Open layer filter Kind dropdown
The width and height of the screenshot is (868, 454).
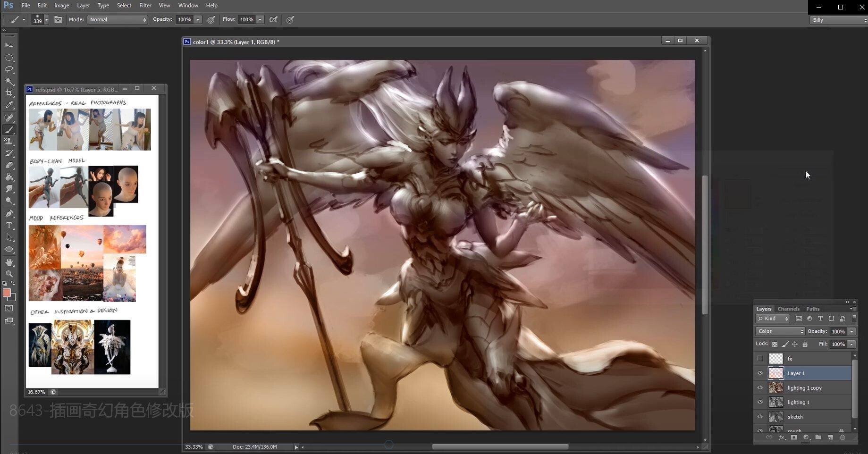(x=773, y=319)
